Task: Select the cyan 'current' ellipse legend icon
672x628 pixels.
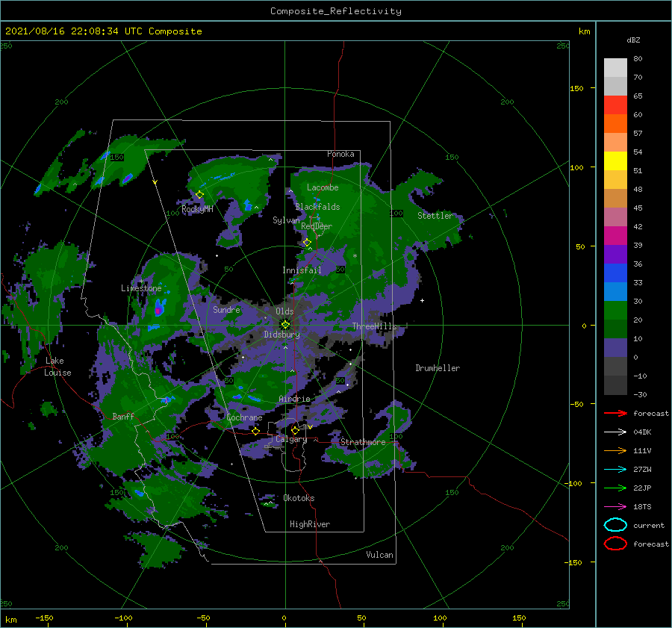Action: coord(615,525)
